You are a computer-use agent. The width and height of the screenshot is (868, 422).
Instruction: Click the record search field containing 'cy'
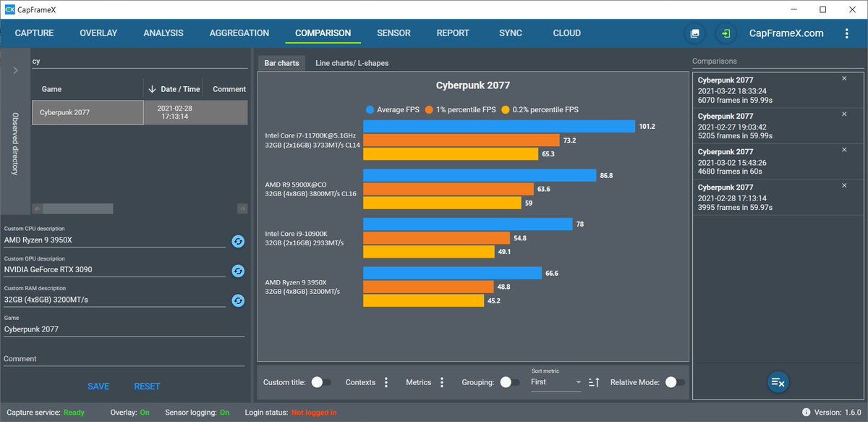click(x=140, y=62)
